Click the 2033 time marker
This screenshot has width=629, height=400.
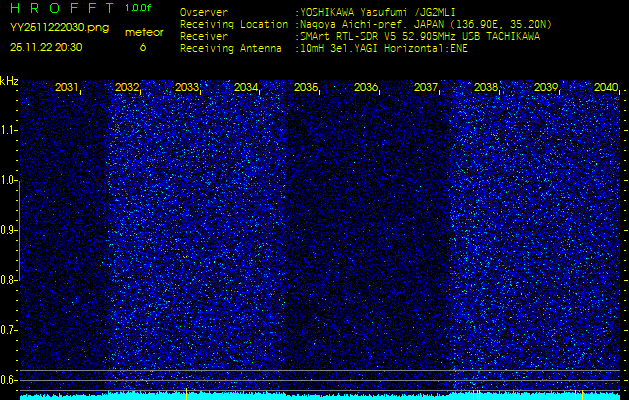coord(187,87)
